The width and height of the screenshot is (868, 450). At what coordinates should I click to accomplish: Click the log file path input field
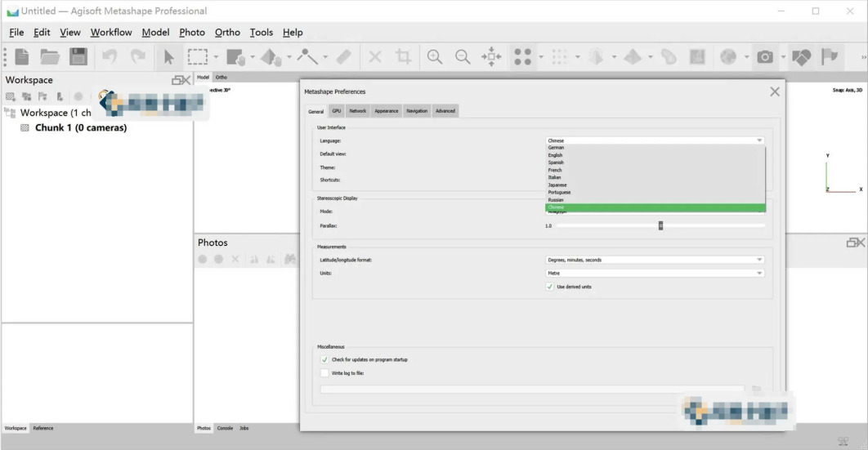[533, 390]
